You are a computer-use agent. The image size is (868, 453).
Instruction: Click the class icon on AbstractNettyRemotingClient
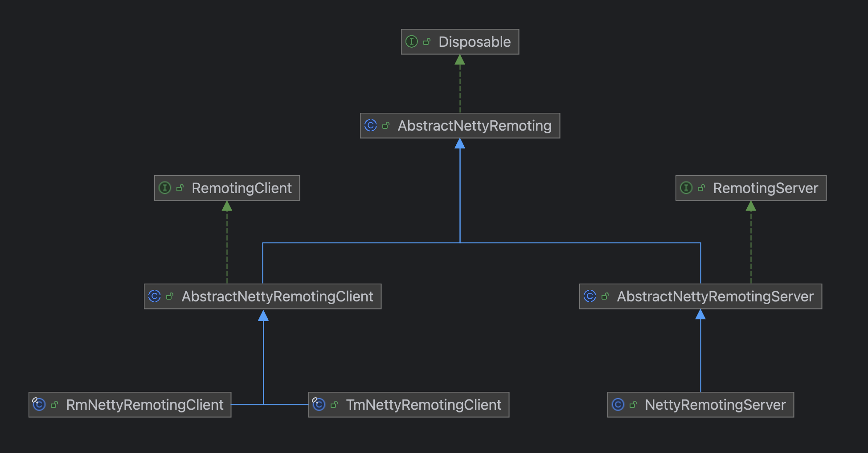155,297
